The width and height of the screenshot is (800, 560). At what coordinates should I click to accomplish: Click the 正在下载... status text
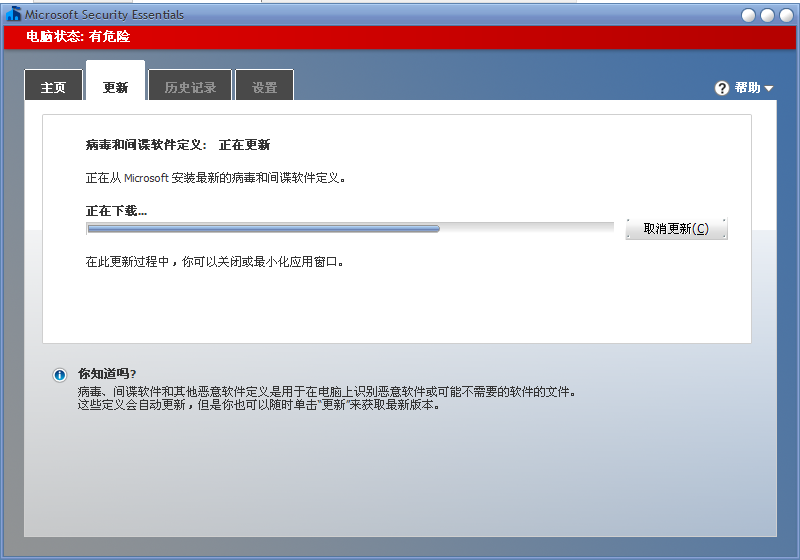coord(116,211)
